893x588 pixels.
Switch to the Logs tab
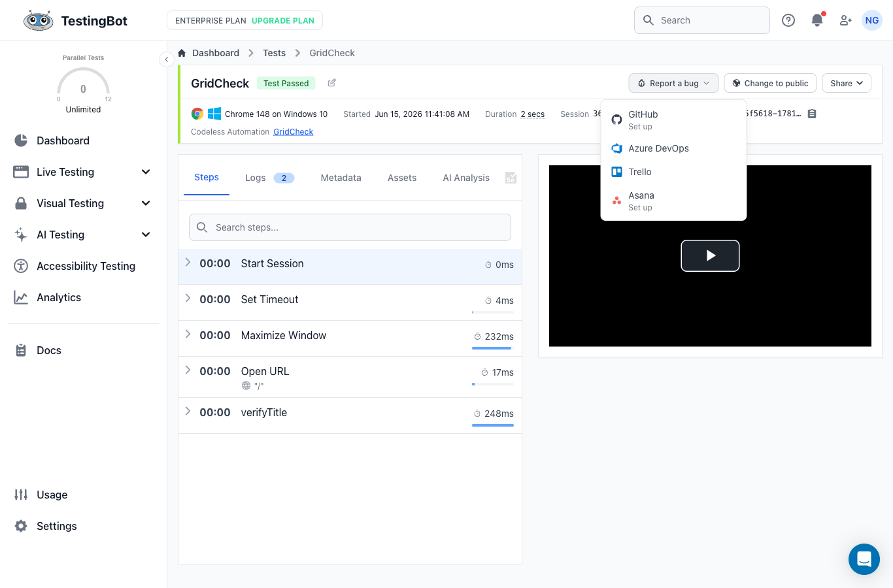(269, 178)
